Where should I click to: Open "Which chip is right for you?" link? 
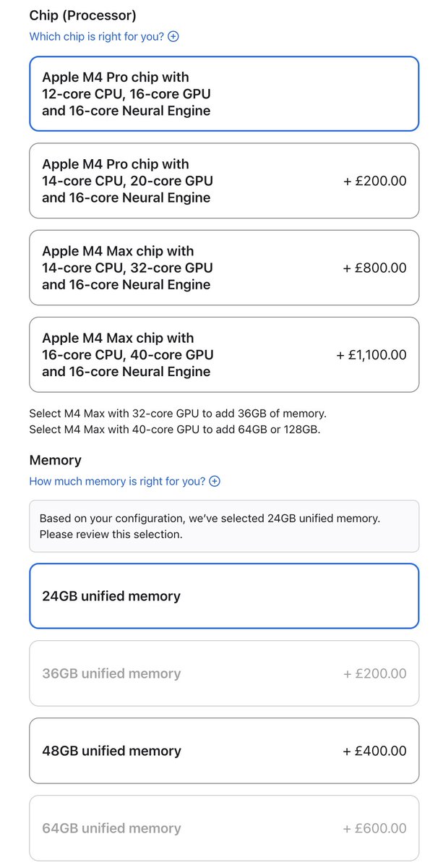click(97, 36)
